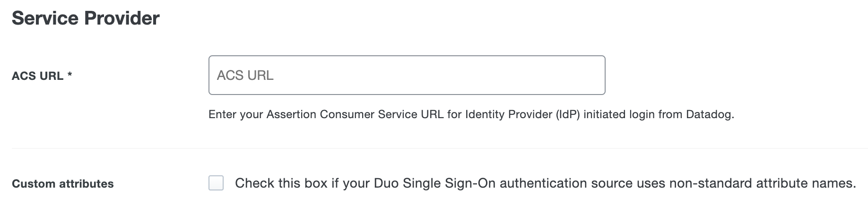Viewport: 868px width, 207px height.
Task: Click the word "Service" in the heading
Action: click(45, 18)
